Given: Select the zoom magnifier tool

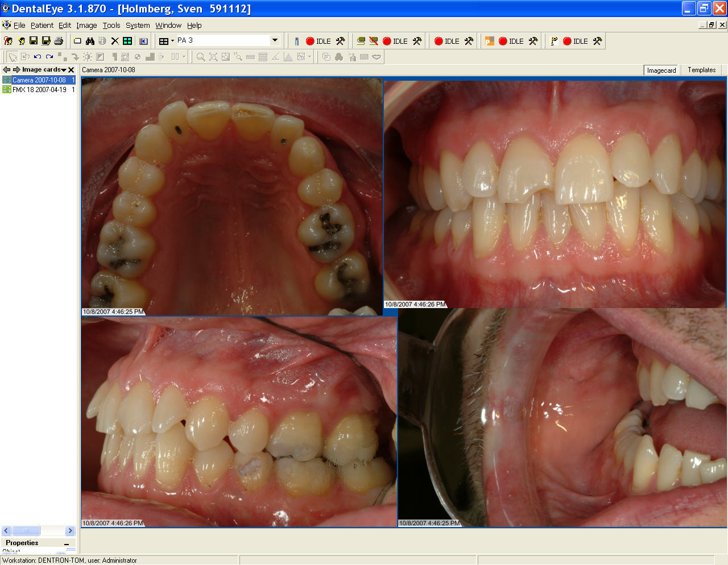Looking at the screenshot, I should [x=201, y=57].
